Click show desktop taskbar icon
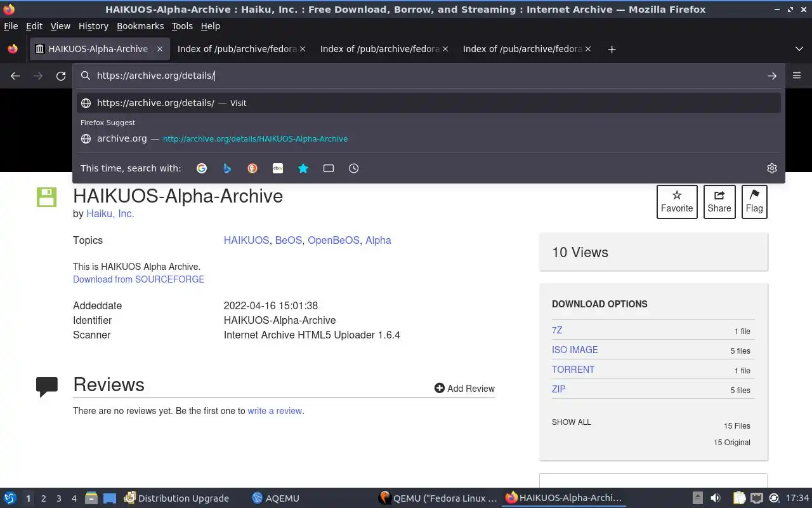Image resolution: width=812 pixels, height=508 pixels. point(110,498)
